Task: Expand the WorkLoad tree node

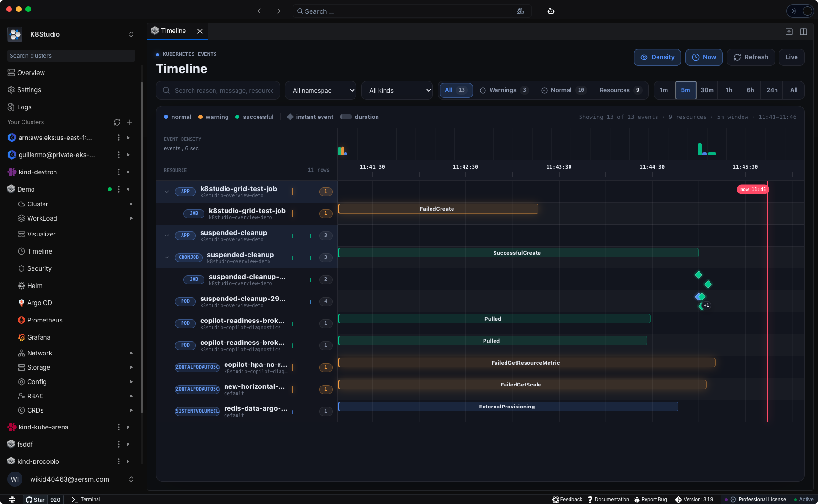Action: pos(131,218)
